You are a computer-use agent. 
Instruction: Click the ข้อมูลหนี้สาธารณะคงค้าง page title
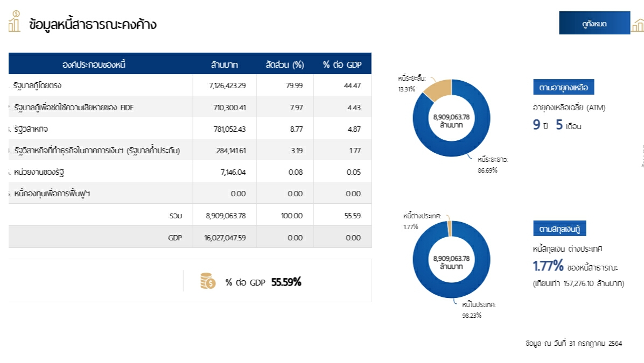93,24
